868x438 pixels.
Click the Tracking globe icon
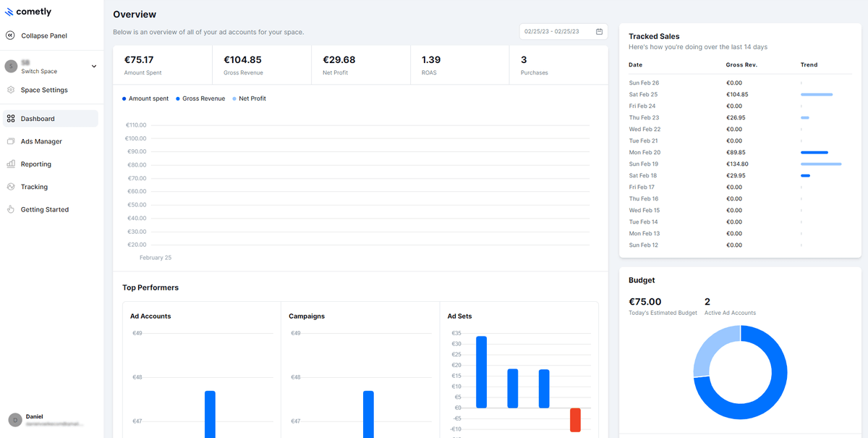(11, 187)
